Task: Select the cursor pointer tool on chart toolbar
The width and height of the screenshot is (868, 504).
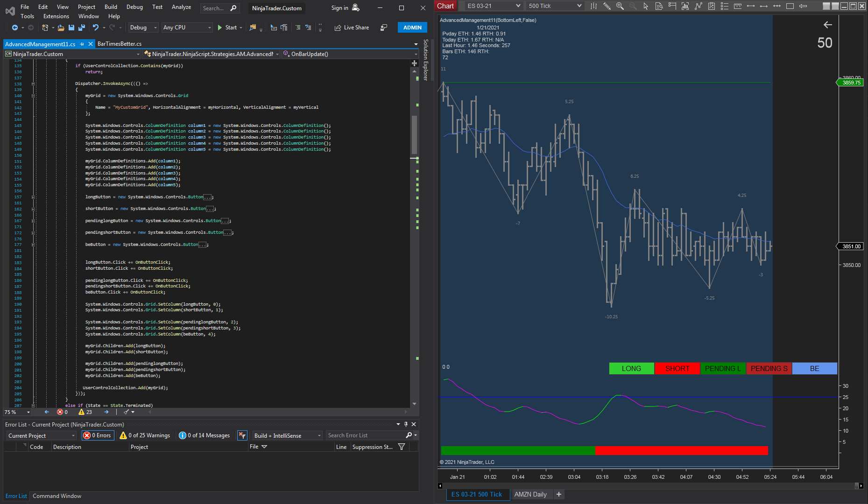Action: pos(646,6)
